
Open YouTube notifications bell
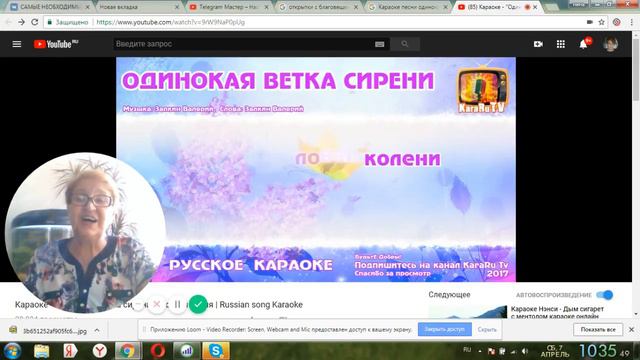click(583, 44)
